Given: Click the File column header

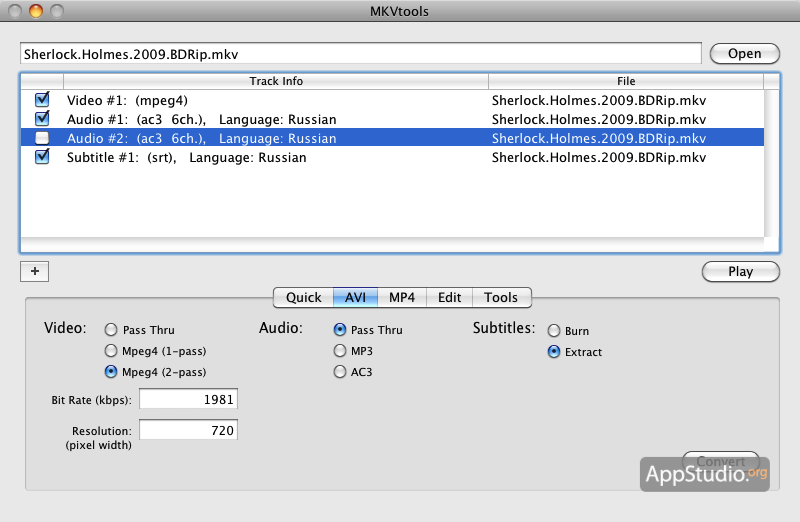Looking at the screenshot, I should (626, 81).
